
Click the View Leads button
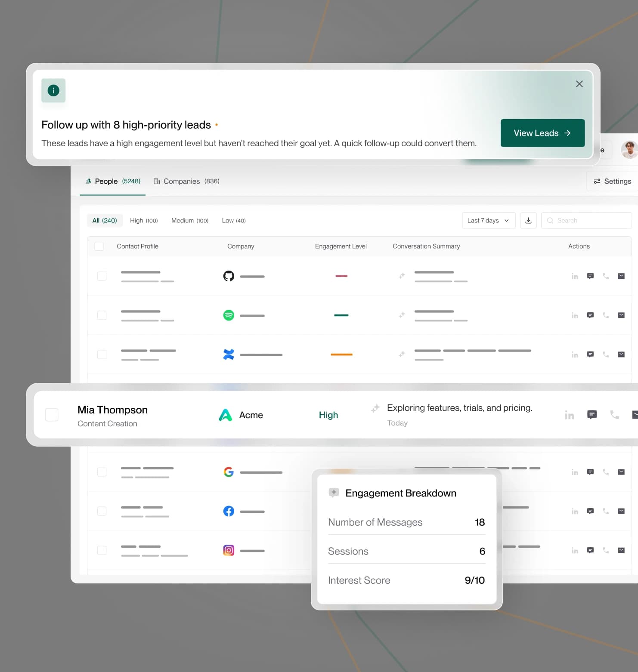[x=542, y=133]
